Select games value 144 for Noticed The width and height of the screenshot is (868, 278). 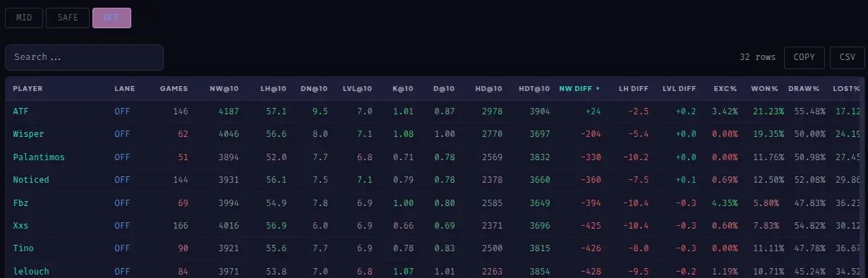point(181,180)
